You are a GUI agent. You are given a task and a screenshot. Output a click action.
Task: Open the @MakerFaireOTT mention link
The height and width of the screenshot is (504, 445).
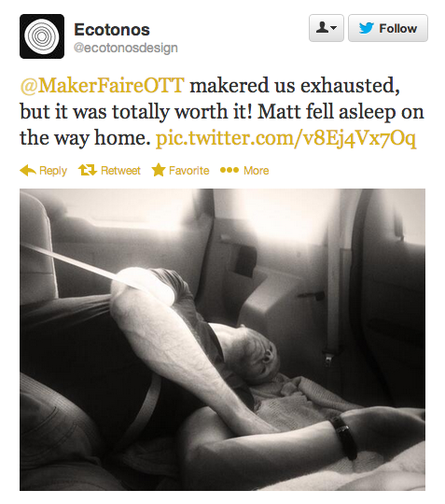click(103, 86)
